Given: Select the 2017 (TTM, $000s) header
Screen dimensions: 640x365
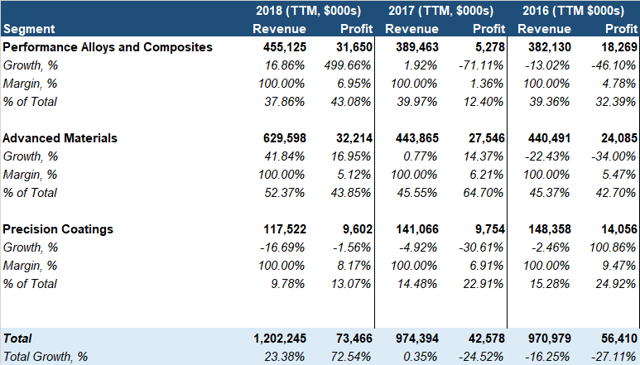Looking at the screenshot, I should pos(441,11).
